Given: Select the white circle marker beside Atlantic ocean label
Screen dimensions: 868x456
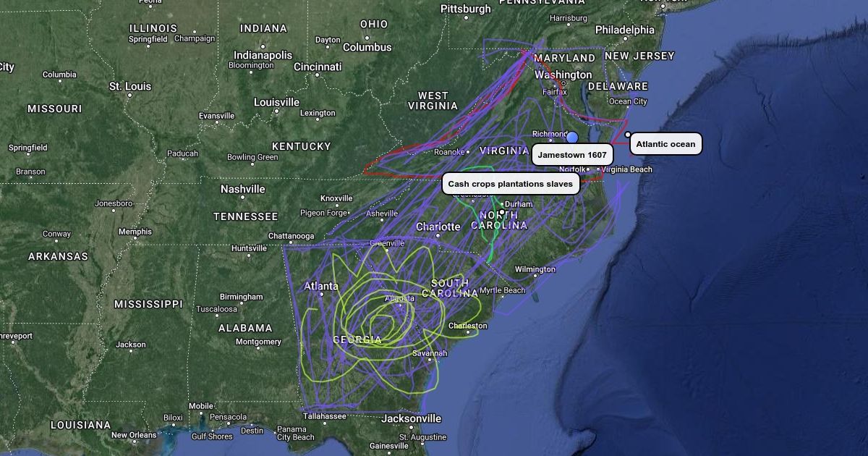Looking at the screenshot, I should click(628, 135).
